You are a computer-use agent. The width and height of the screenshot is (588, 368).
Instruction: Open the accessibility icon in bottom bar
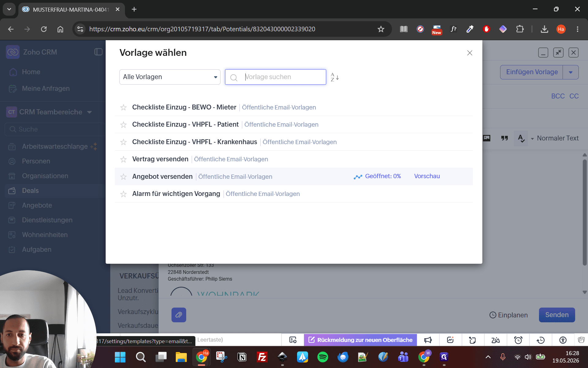click(563, 340)
